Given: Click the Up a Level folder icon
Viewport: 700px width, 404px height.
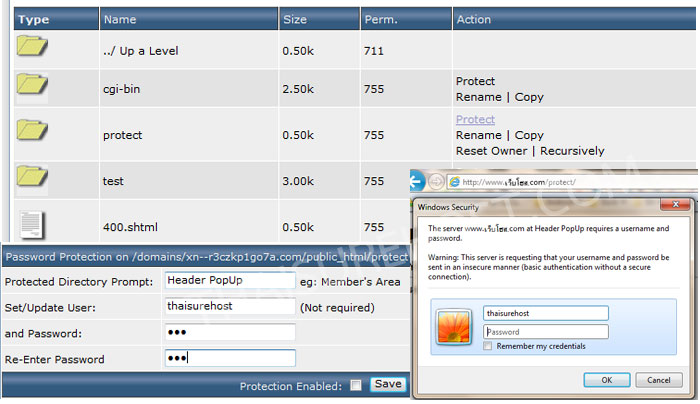Looking at the screenshot, I should [x=32, y=45].
